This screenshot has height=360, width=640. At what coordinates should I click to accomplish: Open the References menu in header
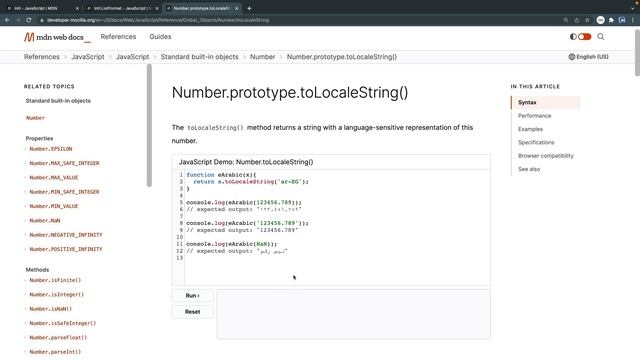[118, 37]
